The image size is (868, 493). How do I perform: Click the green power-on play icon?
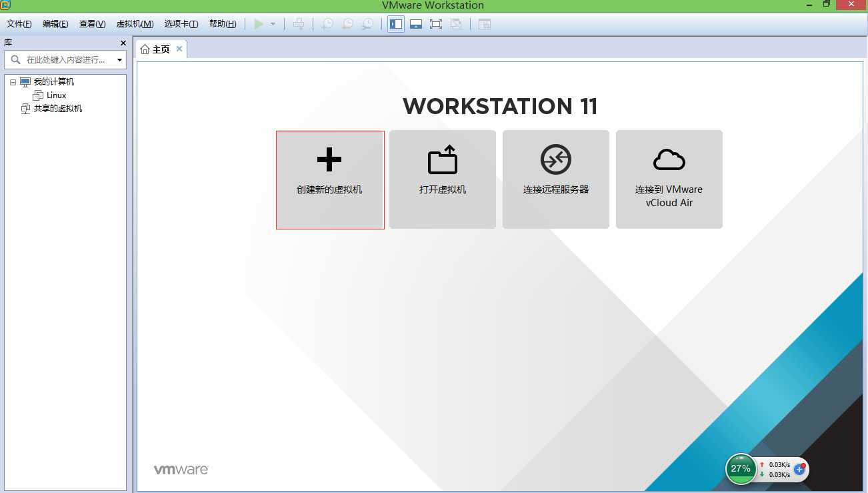pyautogui.click(x=259, y=24)
